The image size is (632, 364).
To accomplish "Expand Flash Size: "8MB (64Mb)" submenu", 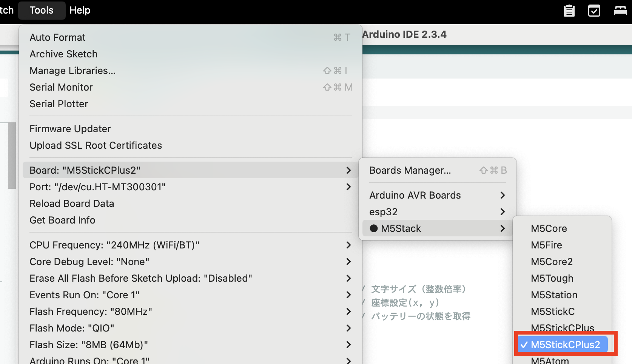I will 191,345.
